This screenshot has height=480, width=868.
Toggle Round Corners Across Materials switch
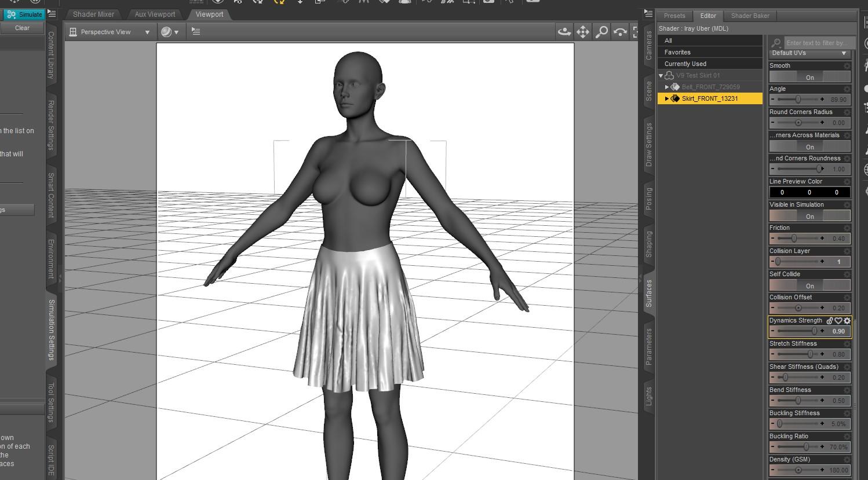pyautogui.click(x=809, y=146)
